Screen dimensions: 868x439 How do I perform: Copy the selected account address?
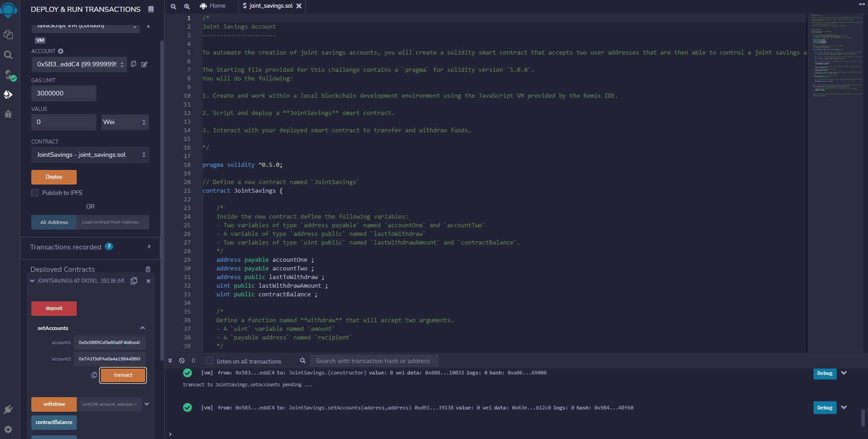133,64
